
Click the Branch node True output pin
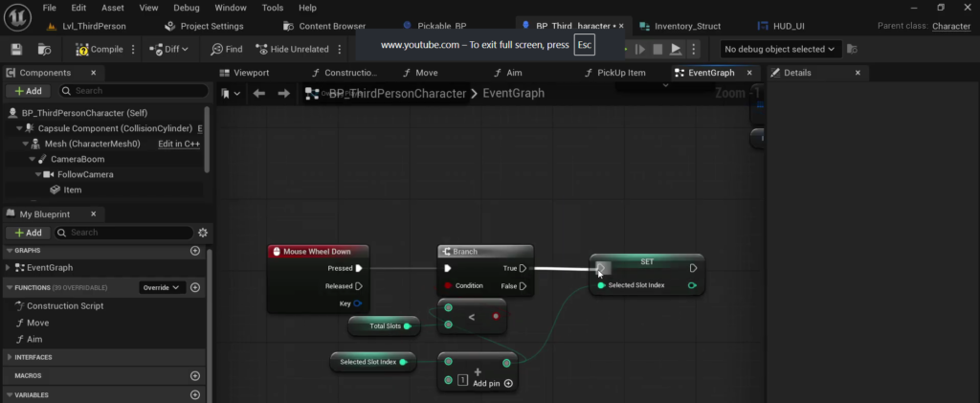523,268
